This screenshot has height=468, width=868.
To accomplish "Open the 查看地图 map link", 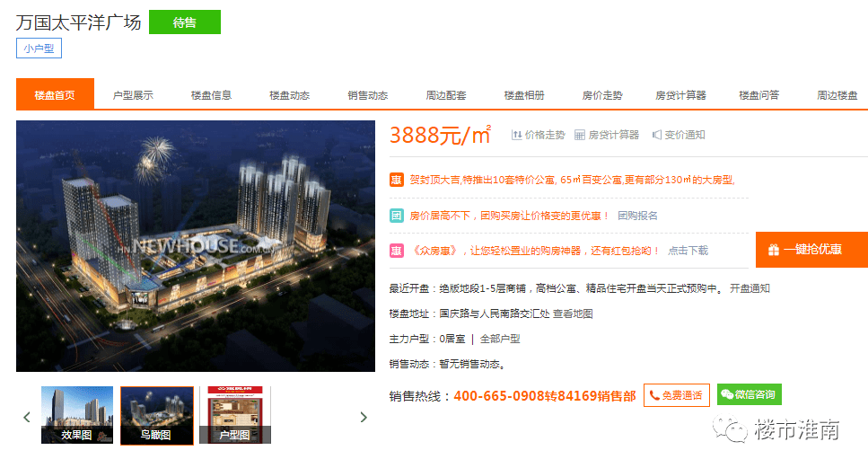I will coord(573,313).
